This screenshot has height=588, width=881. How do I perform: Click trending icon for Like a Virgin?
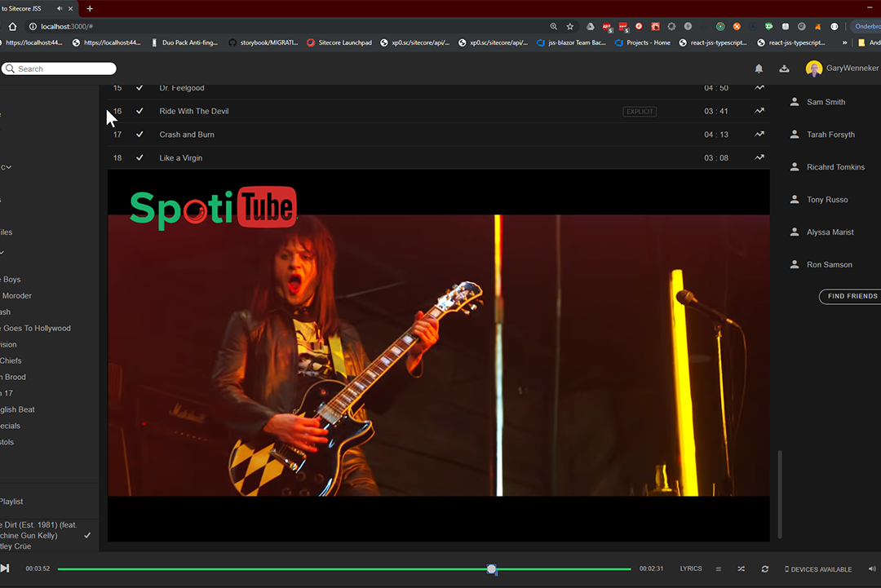[759, 157]
